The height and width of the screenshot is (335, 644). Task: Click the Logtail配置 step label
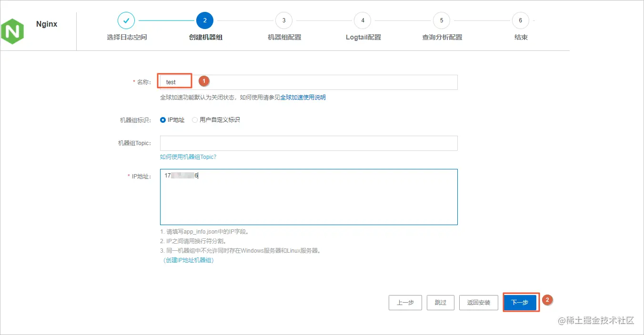point(363,37)
